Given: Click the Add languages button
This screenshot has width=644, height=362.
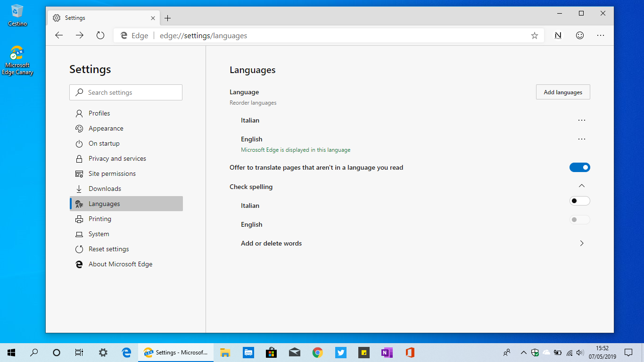Looking at the screenshot, I should coord(562,92).
